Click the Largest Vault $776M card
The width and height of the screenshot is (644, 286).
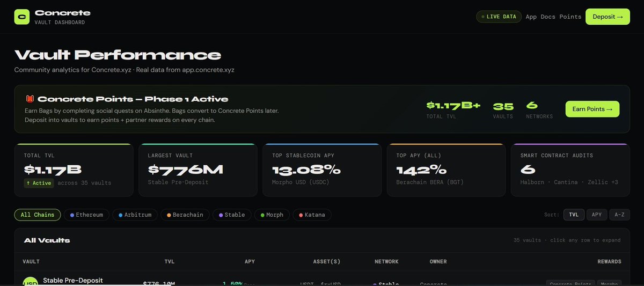click(198, 170)
